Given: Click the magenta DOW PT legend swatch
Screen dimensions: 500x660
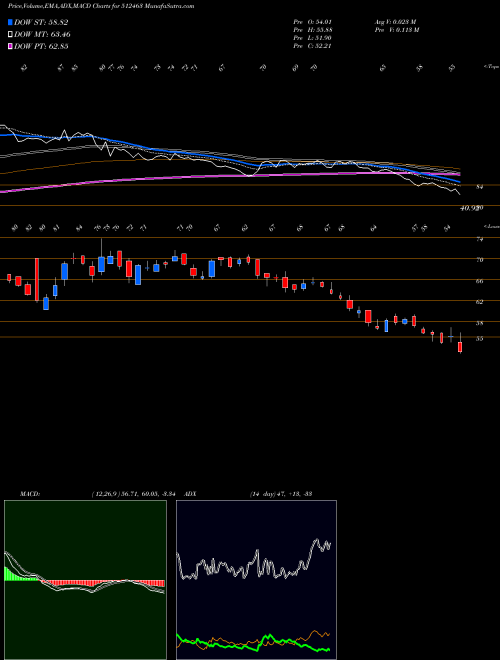Looking at the screenshot, I should tap(10, 47).
